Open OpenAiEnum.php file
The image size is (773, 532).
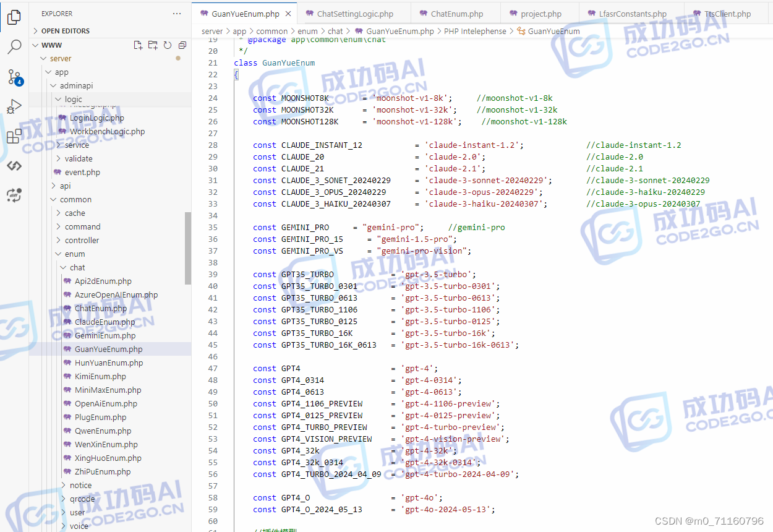106,404
